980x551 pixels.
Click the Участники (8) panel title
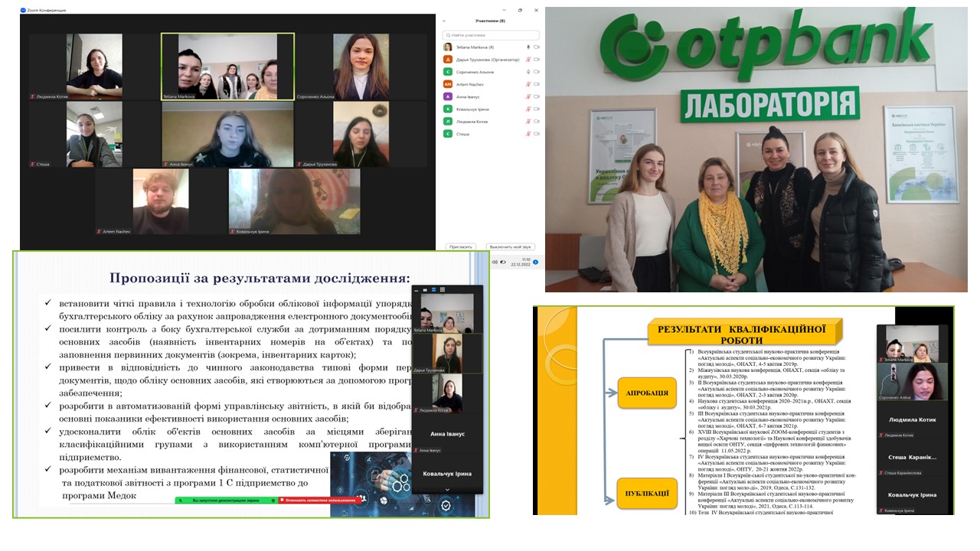(491, 21)
